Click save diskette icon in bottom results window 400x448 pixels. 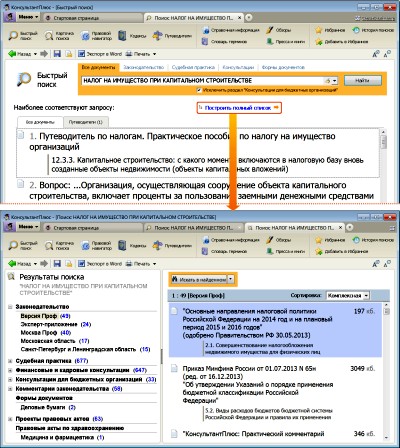(57, 264)
